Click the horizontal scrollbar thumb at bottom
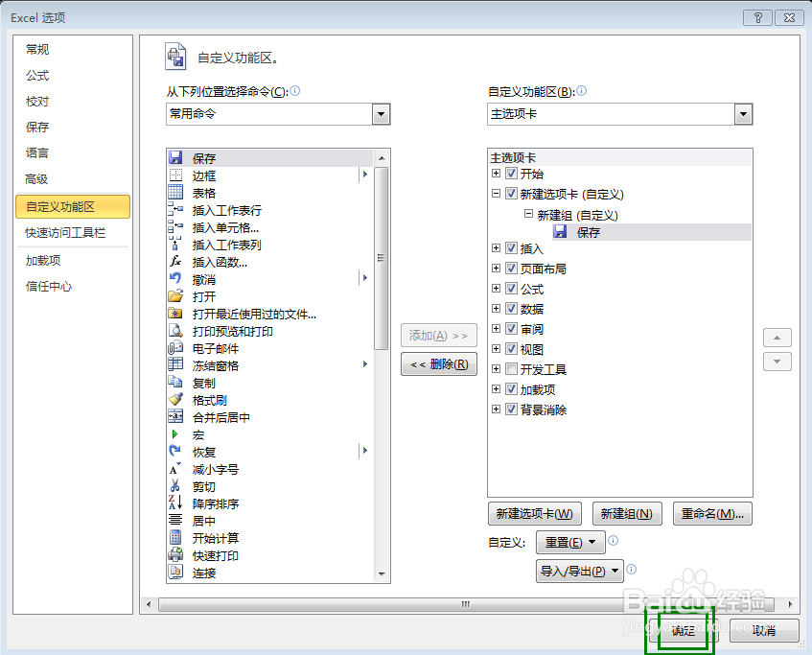This screenshot has width=812, height=655. click(x=466, y=604)
